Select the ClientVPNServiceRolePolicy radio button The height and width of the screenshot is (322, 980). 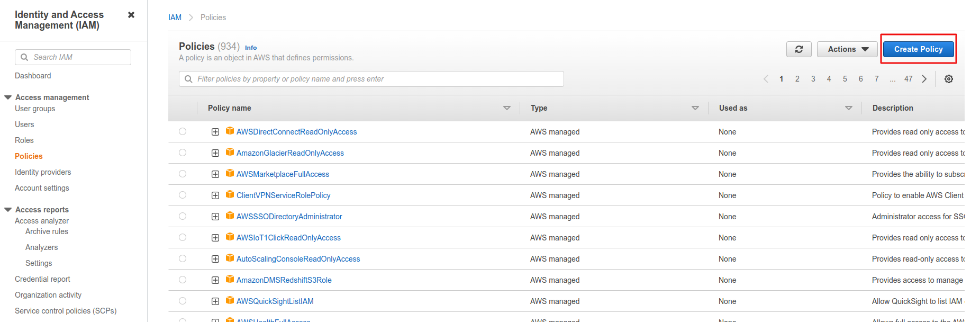click(x=183, y=195)
